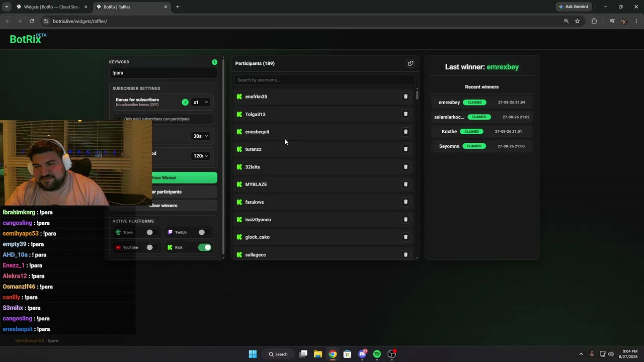Click the Task View taskbar icon
The width and height of the screenshot is (644, 362).
(303, 354)
